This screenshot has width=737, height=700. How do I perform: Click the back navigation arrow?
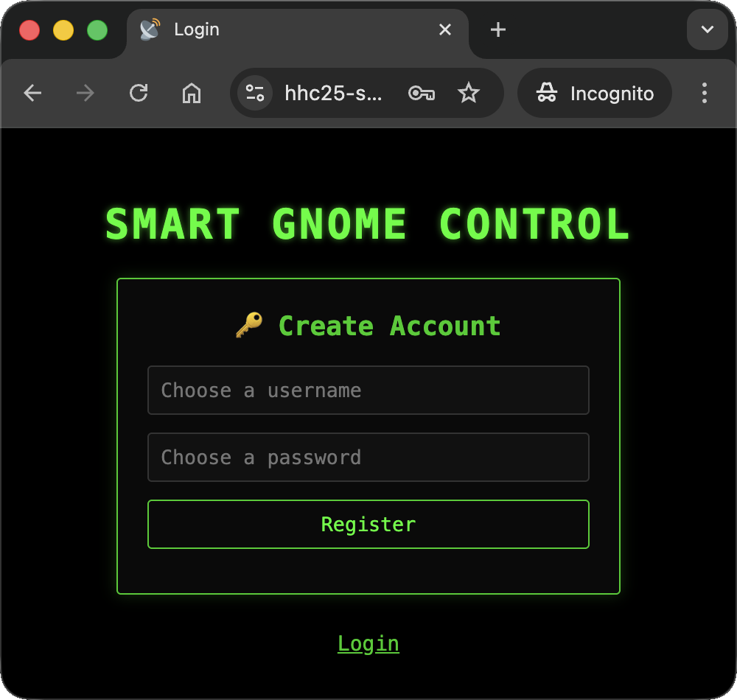coord(32,93)
